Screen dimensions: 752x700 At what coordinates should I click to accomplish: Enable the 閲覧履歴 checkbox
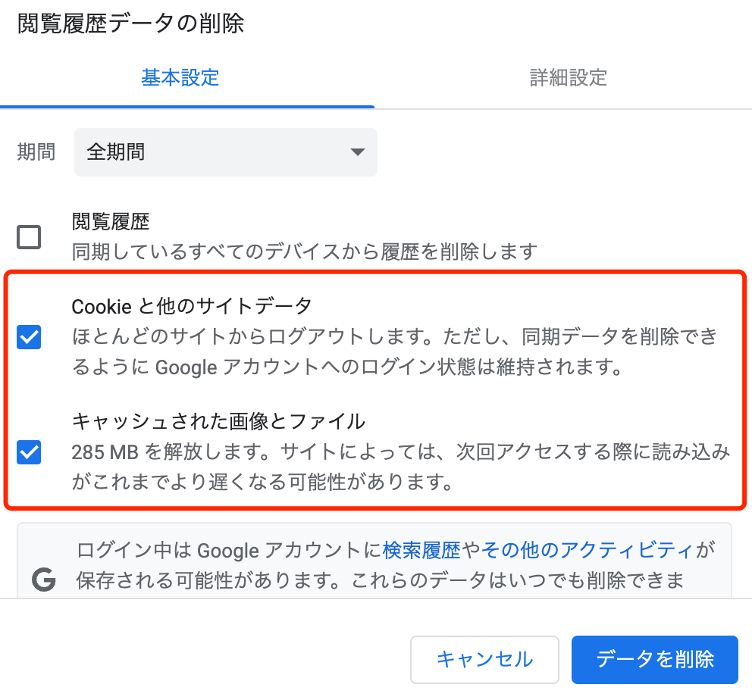coord(28,237)
